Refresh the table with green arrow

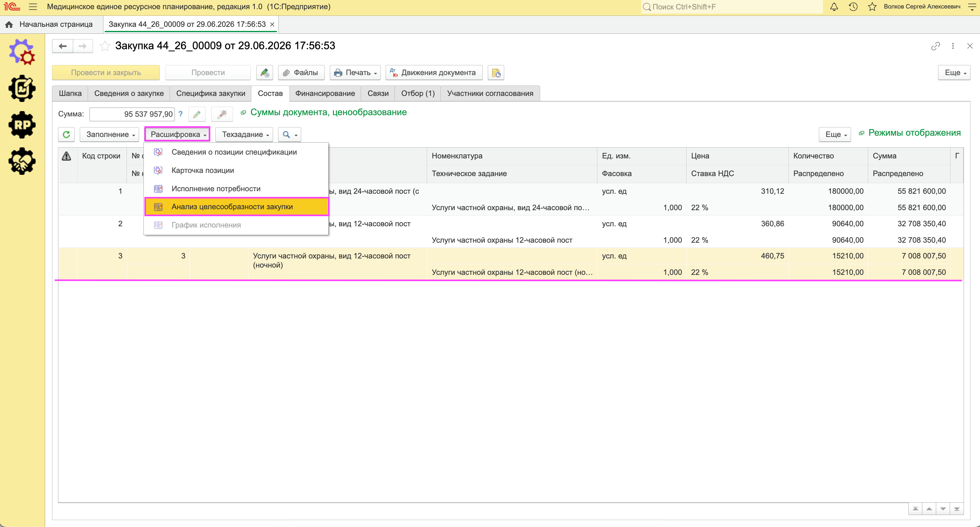pyautogui.click(x=66, y=134)
